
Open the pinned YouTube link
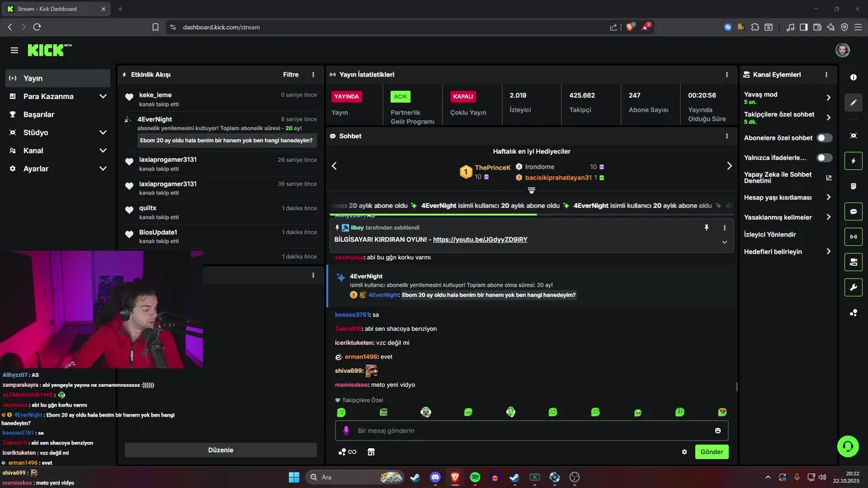tap(480, 239)
